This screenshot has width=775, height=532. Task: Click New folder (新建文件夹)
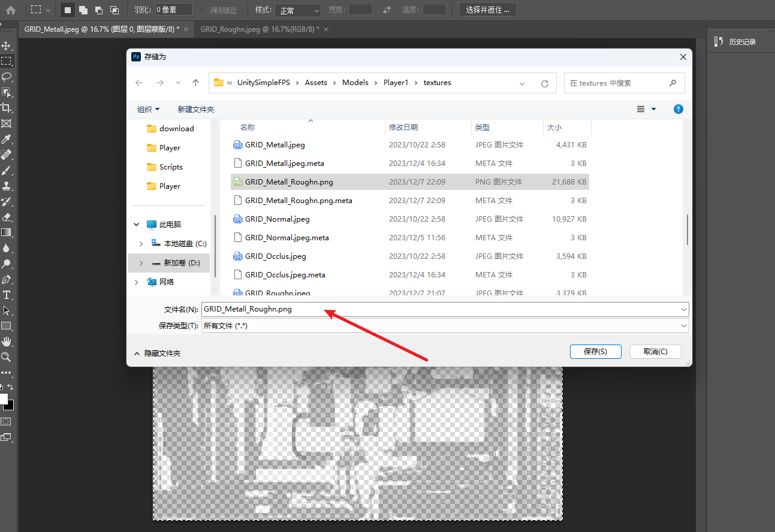(195, 109)
